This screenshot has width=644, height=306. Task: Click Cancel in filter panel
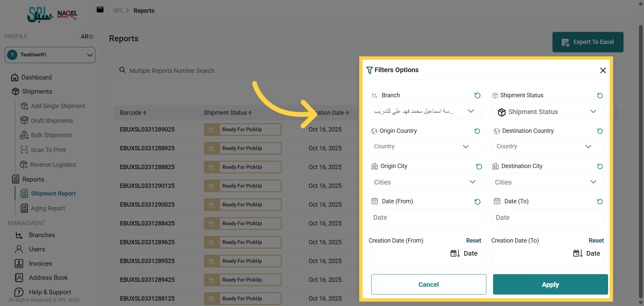[x=428, y=285]
